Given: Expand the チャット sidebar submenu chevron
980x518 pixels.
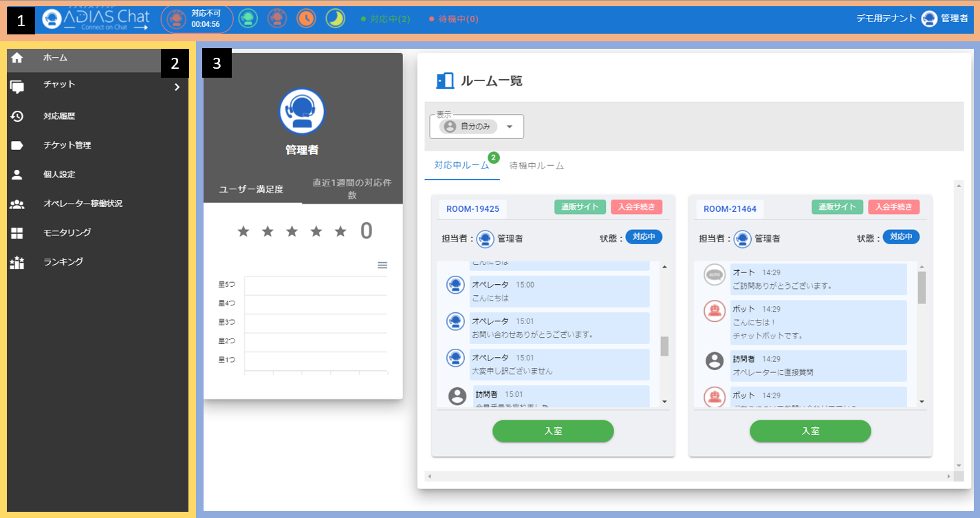Looking at the screenshot, I should pyautogui.click(x=177, y=87).
